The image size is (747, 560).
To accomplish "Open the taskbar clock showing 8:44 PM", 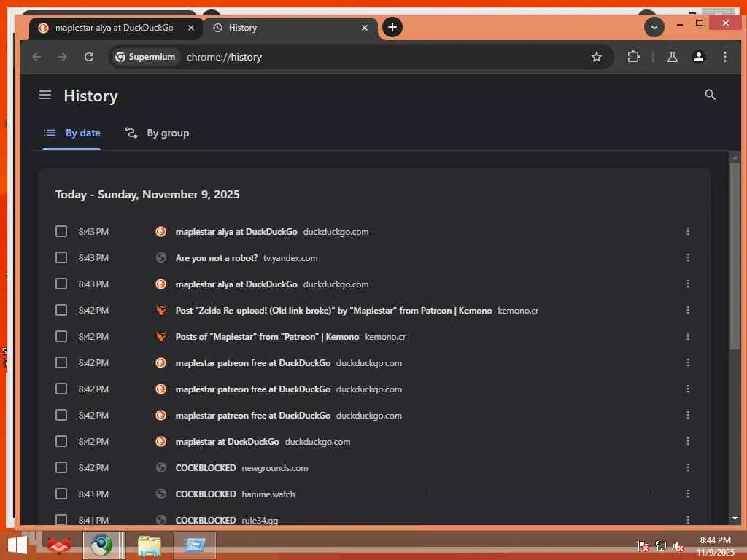I will click(x=715, y=546).
